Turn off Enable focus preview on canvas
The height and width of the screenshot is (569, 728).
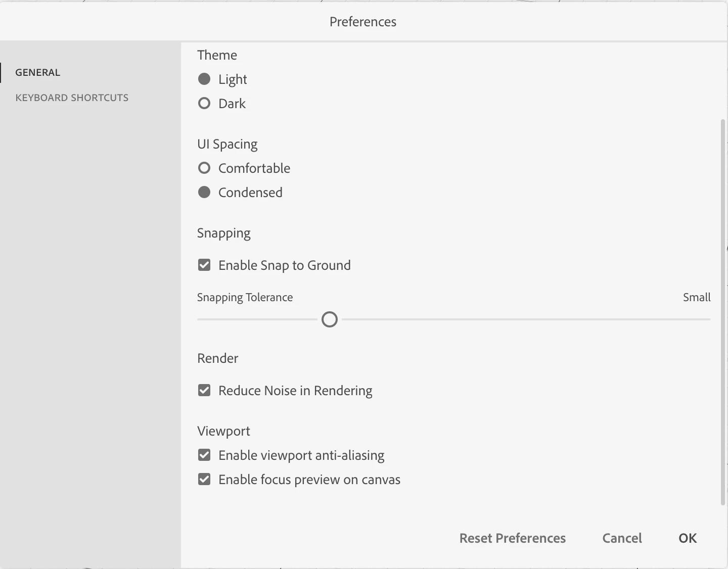pos(204,480)
